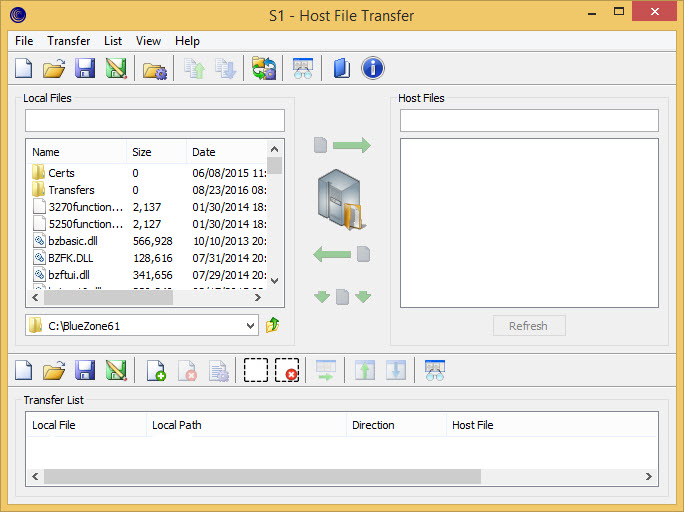Image resolution: width=684 pixels, height=512 pixels.
Task: Click New list icon in lower toolbar
Action: coord(24,370)
